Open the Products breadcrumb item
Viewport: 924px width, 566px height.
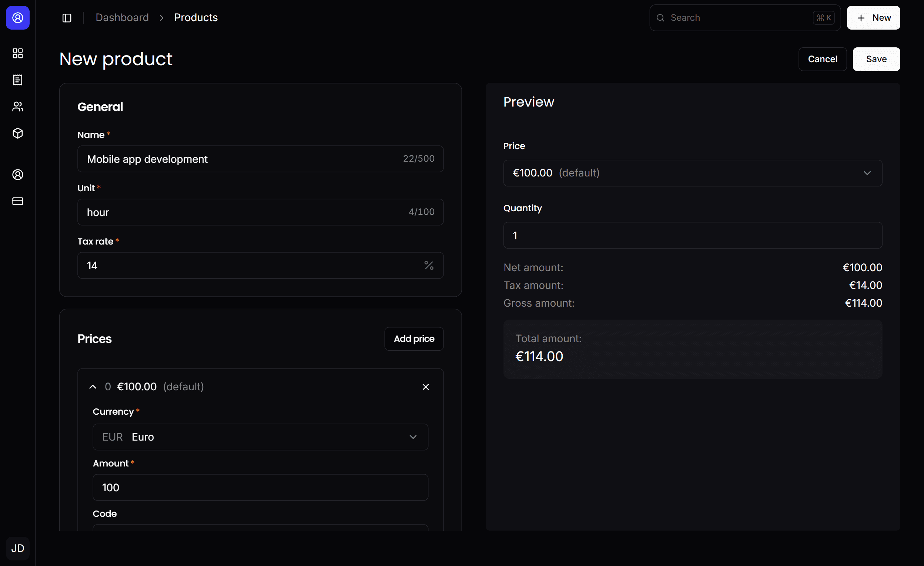pyautogui.click(x=196, y=17)
